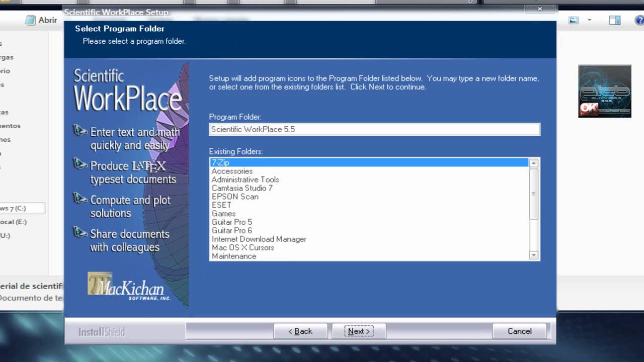The width and height of the screenshot is (644, 362).
Task: Close the Scientific WorkPlace Setup dialog
Action: pos(539,9)
